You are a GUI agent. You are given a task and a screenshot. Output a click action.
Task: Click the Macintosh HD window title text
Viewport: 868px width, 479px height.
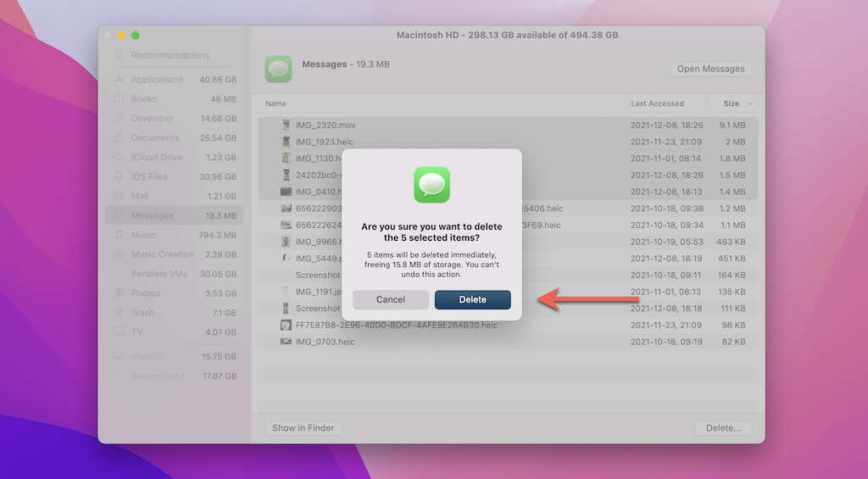507,35
